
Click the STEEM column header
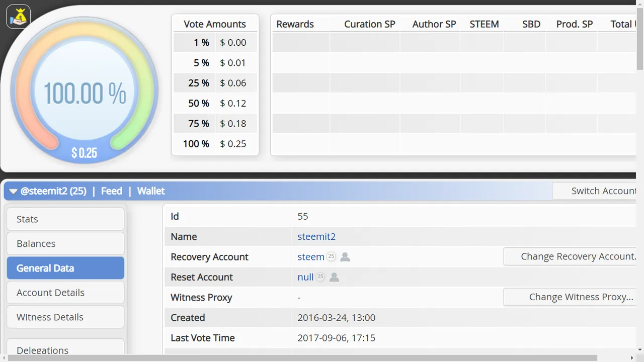pyautogui.click(x=484, y=24)
